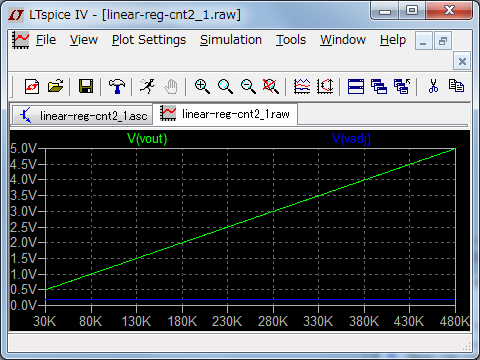Click the green V(vout) curve in the plot
Screen dimensions: 480x360
[x=250, y=219]
